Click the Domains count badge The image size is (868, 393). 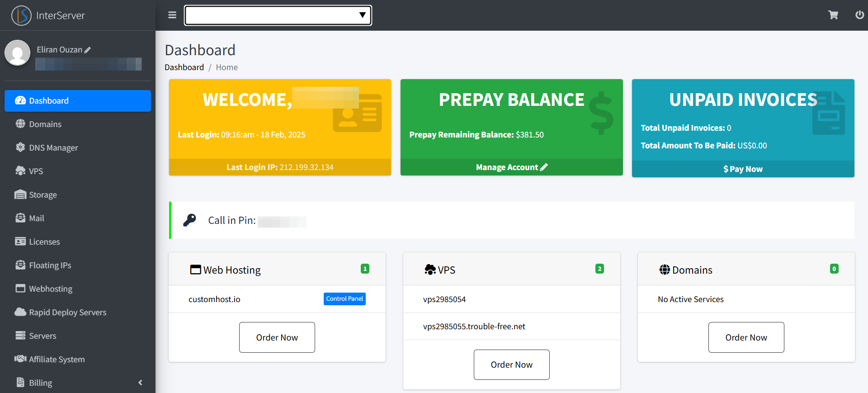pos(834,269)
